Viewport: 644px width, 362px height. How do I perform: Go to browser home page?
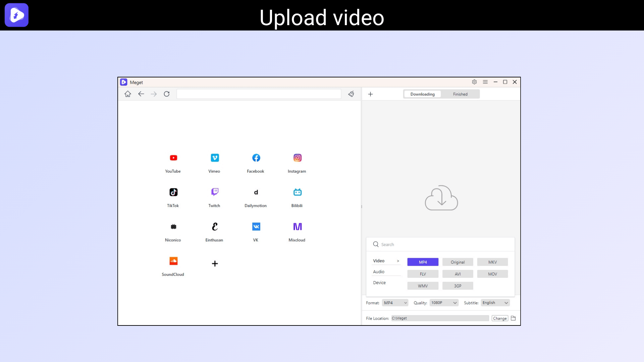[128, 94]
